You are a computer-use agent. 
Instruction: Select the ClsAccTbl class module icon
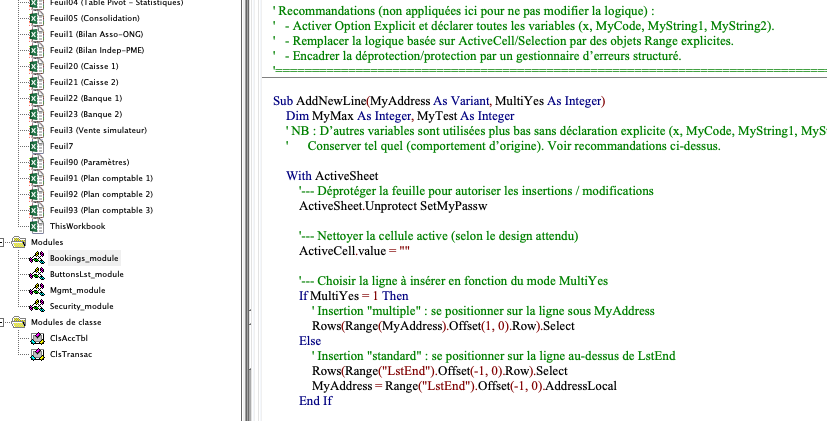(38, 338)
